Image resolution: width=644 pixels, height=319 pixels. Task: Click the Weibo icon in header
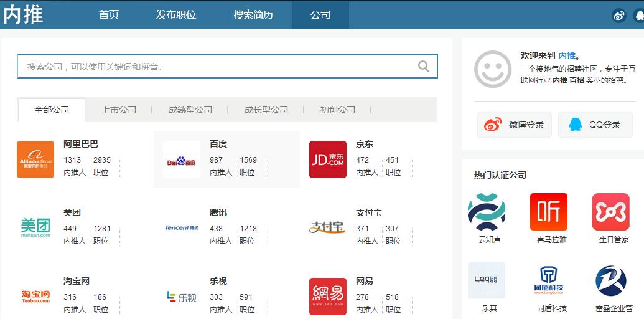(618, 15)
